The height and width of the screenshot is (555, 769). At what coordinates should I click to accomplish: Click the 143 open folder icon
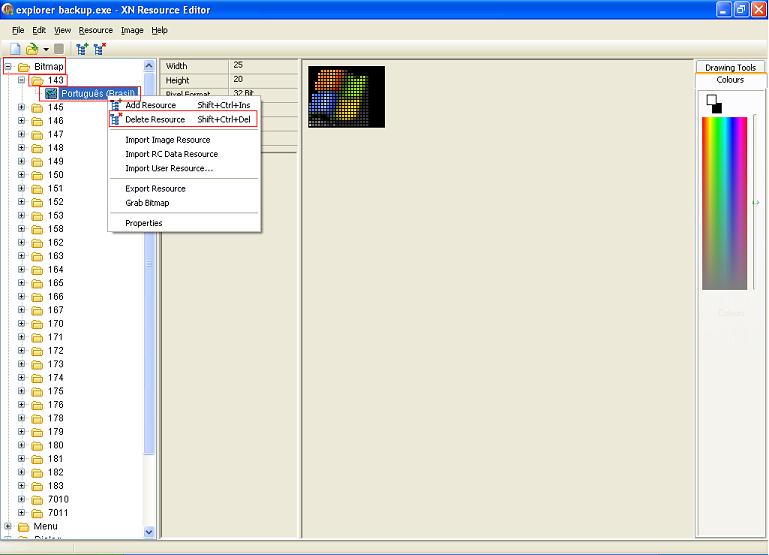coord(37,80)
